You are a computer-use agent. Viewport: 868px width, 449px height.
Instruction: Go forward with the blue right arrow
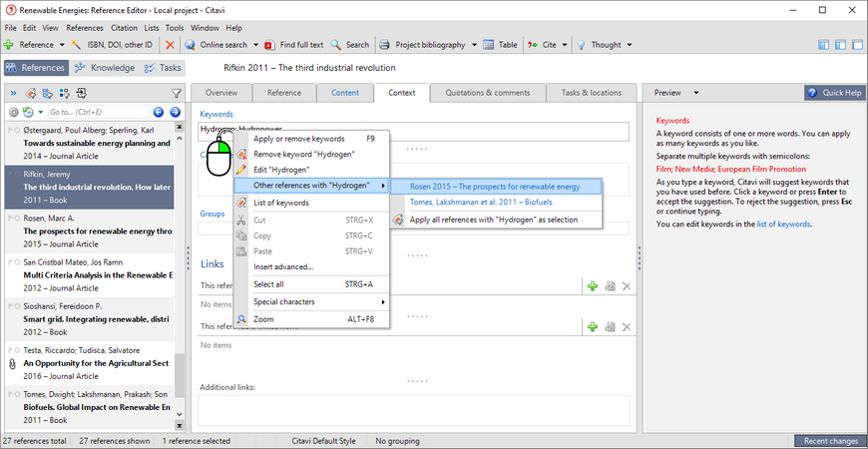175,113
